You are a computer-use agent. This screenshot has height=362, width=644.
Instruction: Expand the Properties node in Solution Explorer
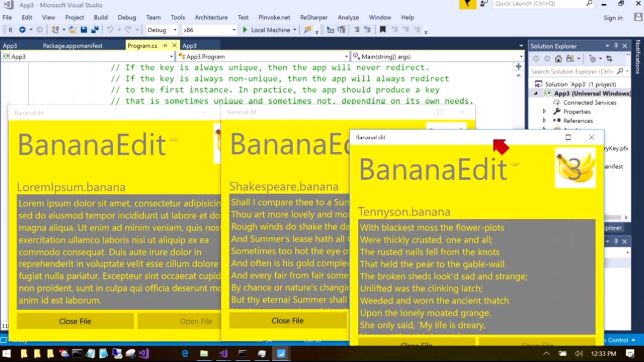(x=544, y=112)
